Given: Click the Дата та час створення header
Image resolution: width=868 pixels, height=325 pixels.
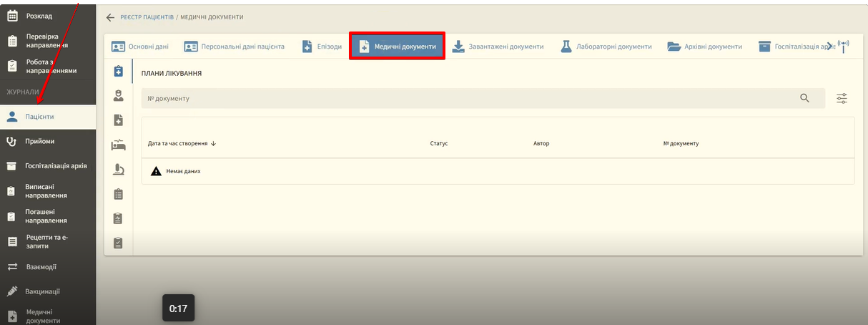Looking at the screenshot, I should pos(177,143).
